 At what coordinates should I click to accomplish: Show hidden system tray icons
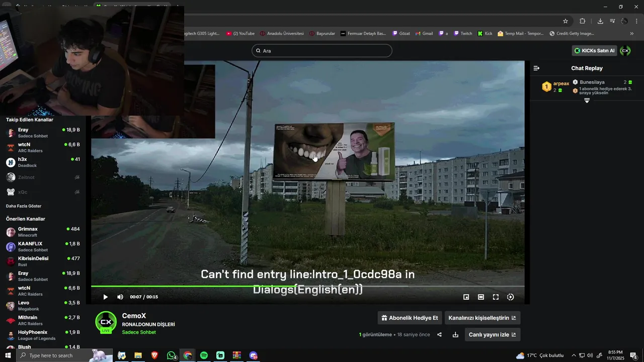(574, 355)
